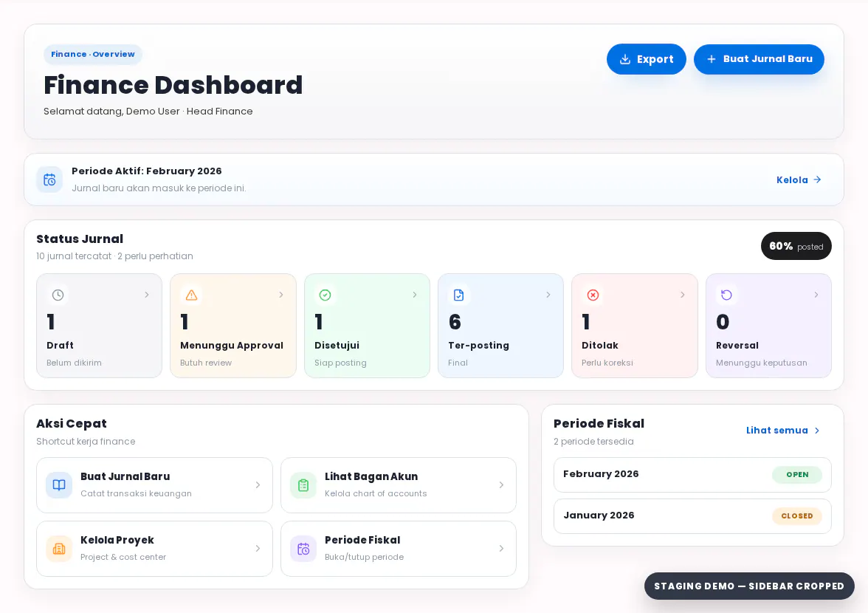Open Menunggu Approval card chevron

click(x=280, y=295)
